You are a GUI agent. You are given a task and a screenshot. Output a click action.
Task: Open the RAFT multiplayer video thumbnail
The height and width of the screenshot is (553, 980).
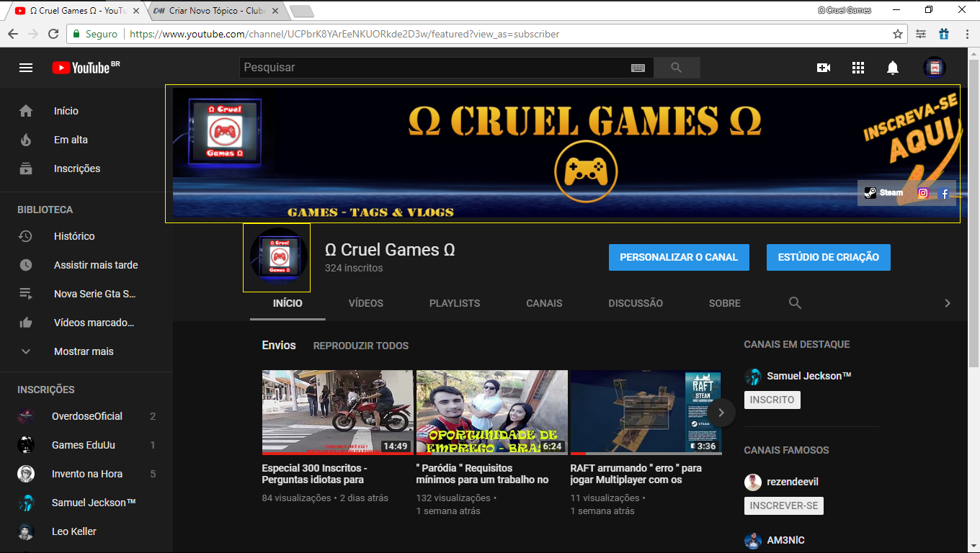click(646, 413)
